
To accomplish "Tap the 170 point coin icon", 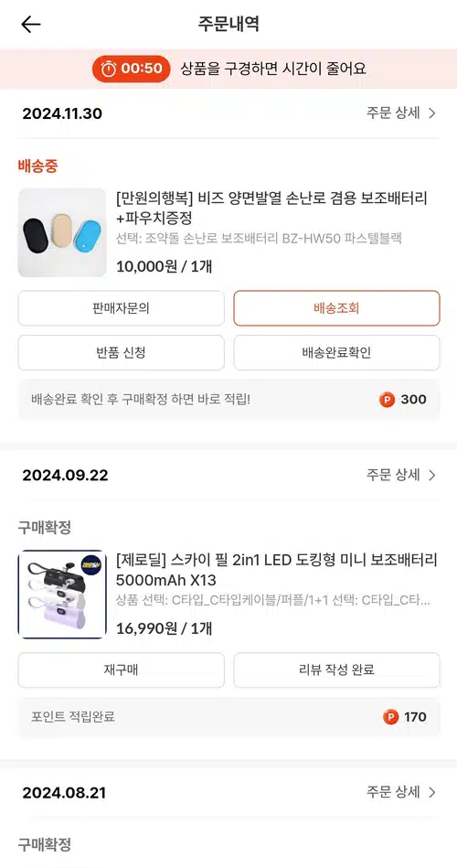I will coord(390,717).
